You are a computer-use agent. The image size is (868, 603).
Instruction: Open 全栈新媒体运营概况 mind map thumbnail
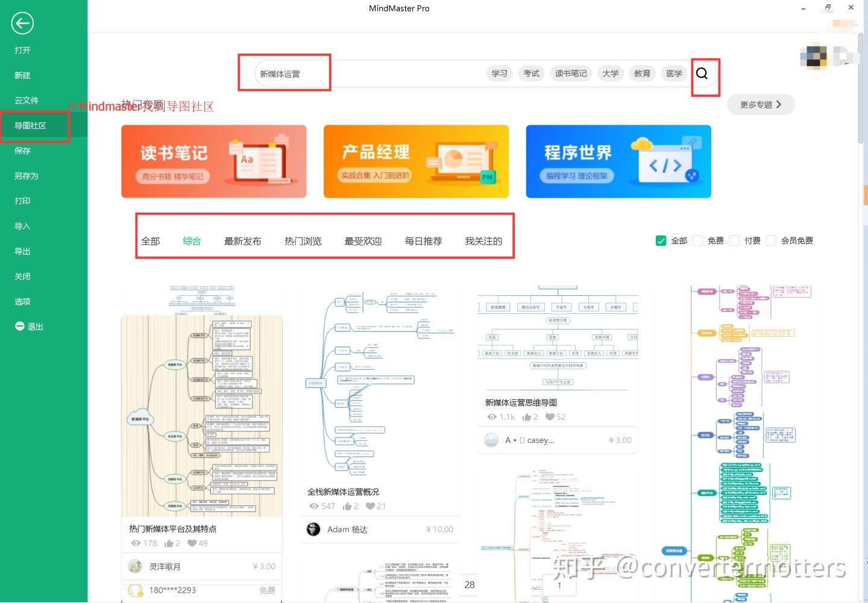[380, 384]
